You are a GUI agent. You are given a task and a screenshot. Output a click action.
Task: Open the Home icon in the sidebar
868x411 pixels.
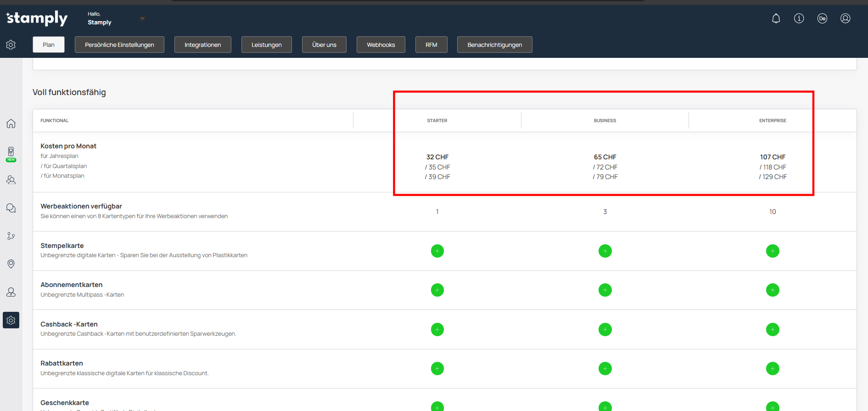(x=11, y=124)
